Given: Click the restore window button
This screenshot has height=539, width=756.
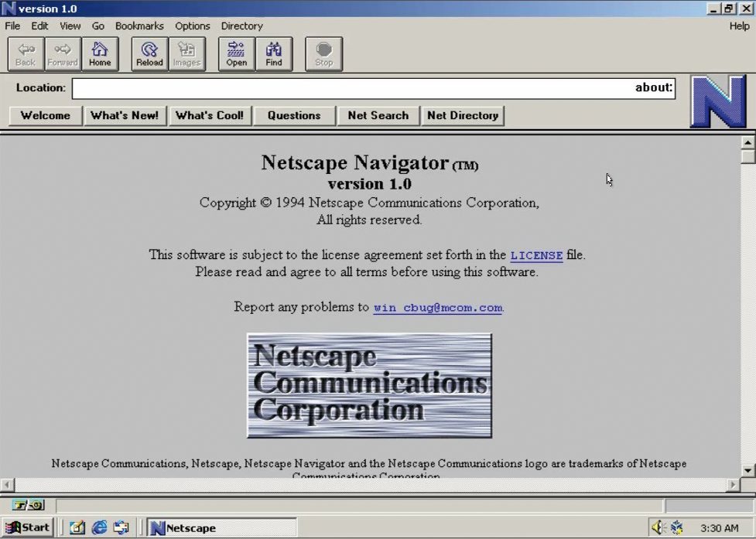Looking at the screenshot, I should [728, 9].
